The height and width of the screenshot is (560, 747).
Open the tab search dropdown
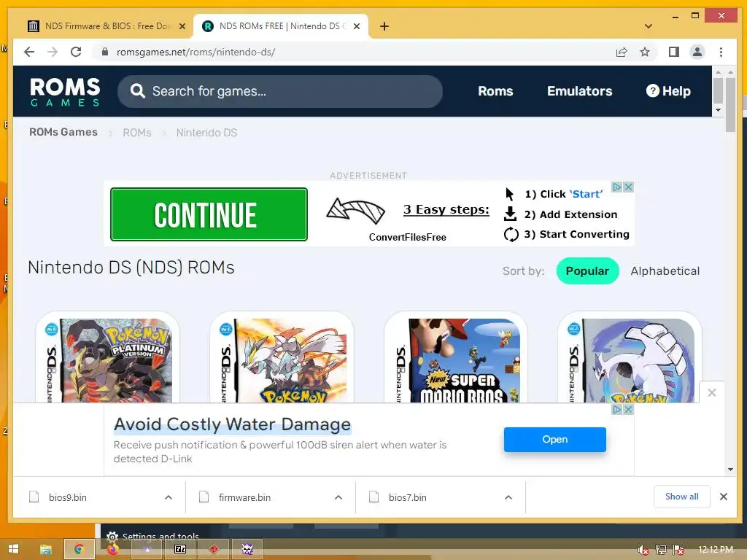point(648,26)
